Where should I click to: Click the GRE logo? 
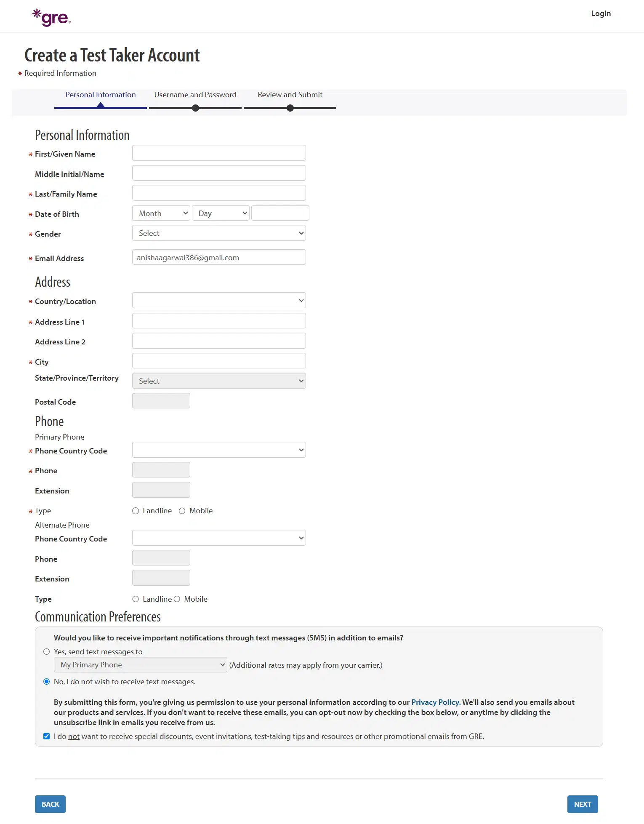tap(51, 16)
